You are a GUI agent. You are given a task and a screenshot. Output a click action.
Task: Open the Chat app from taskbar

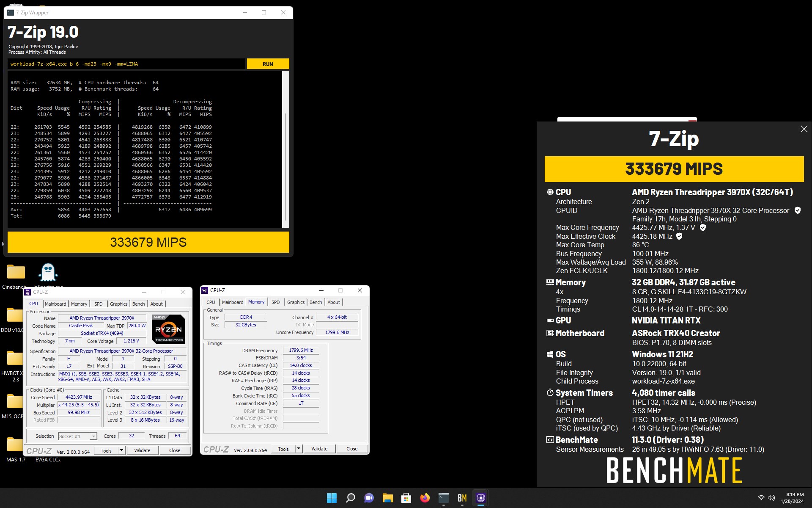(369, 498)
